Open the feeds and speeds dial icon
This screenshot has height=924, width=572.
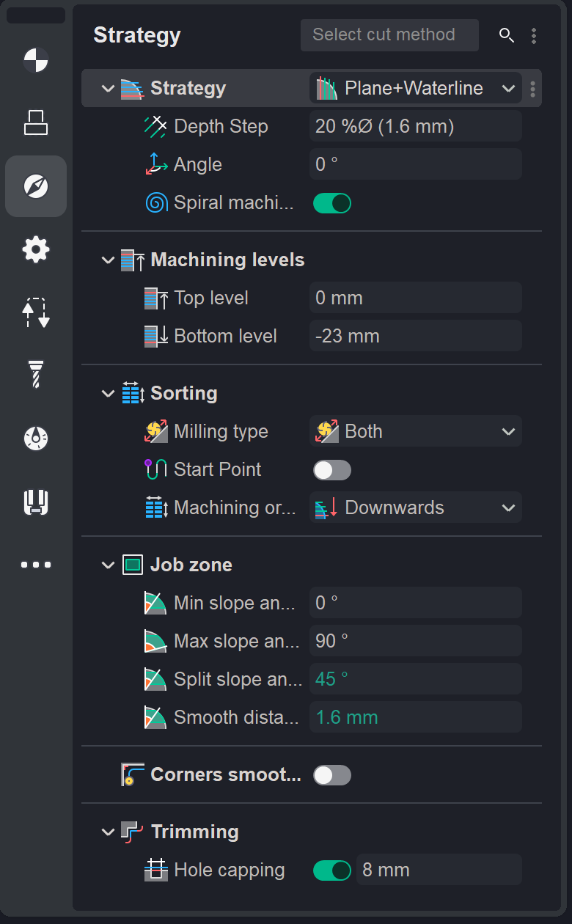coord(36,439)
